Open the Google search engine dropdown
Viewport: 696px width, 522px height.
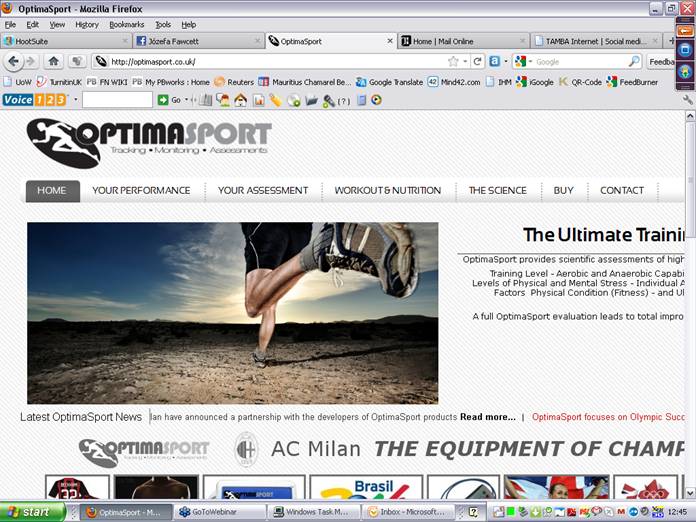(530, 62)
